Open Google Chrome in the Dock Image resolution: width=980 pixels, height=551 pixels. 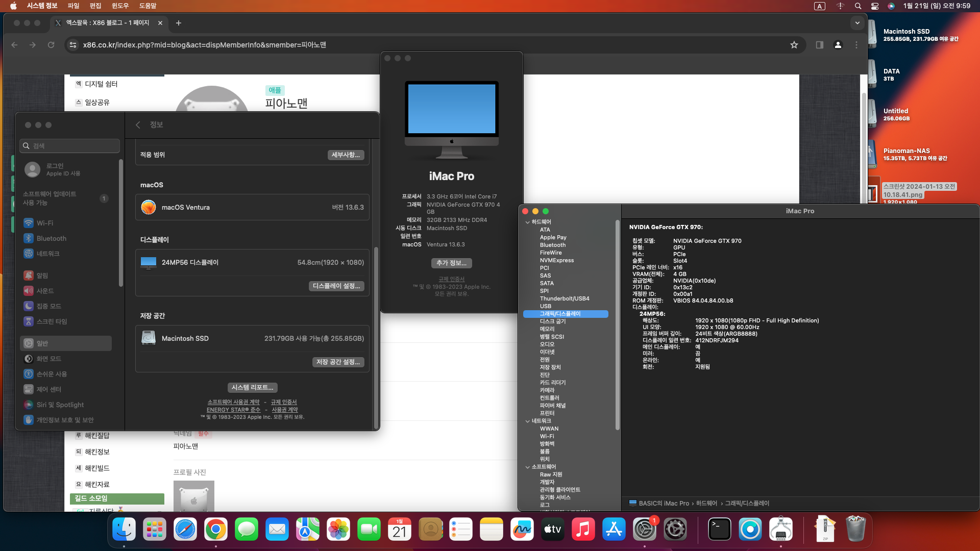point(216,530)
